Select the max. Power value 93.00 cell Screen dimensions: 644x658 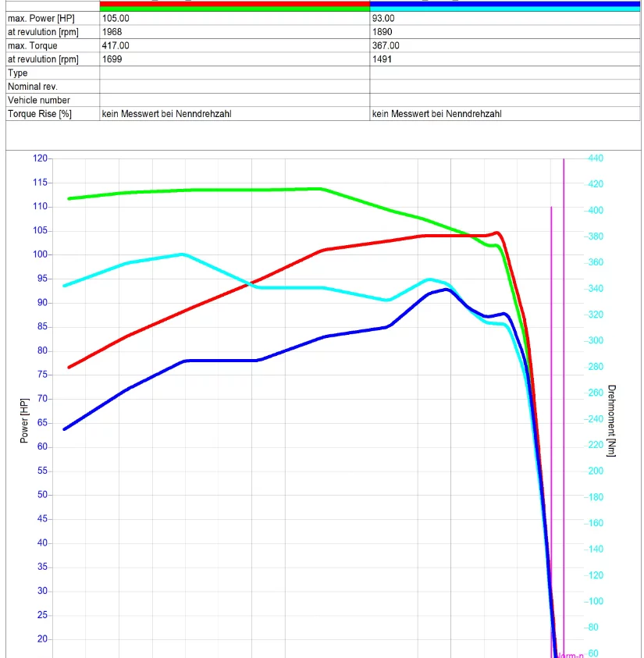click(x=505, y=19)
